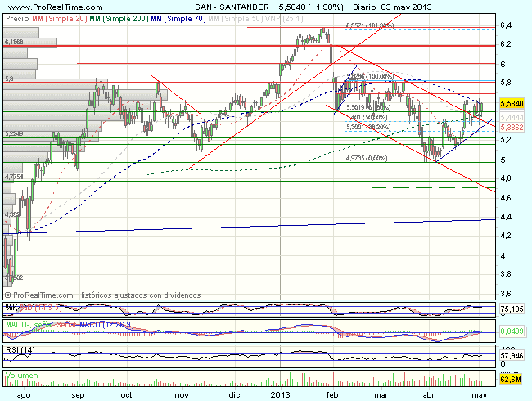Click the 2013 marker on the time axis
Image resolution: width=532 pixels, height=401 pixels.
pos(280,394)
